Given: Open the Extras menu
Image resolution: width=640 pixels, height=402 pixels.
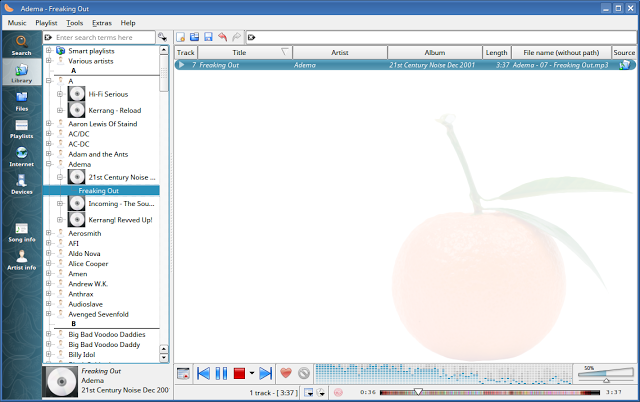Looking at the screenshot, I should (x=102, y=23).
